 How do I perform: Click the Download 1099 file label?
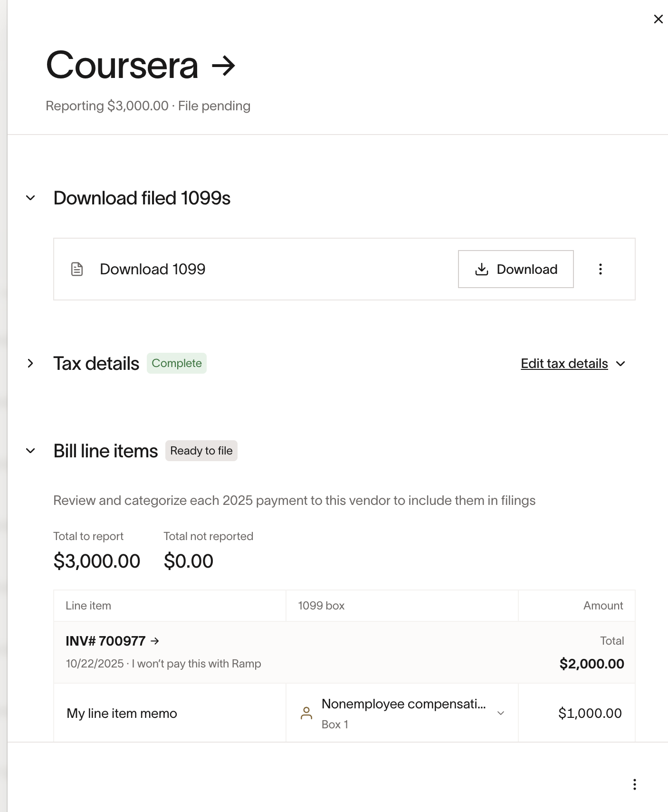[x=153, y=269]
